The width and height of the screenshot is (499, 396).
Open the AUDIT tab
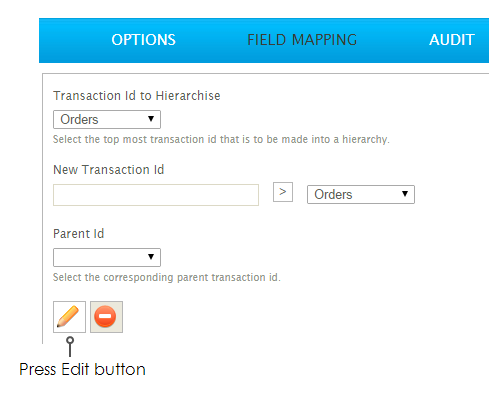pos(452,40)
